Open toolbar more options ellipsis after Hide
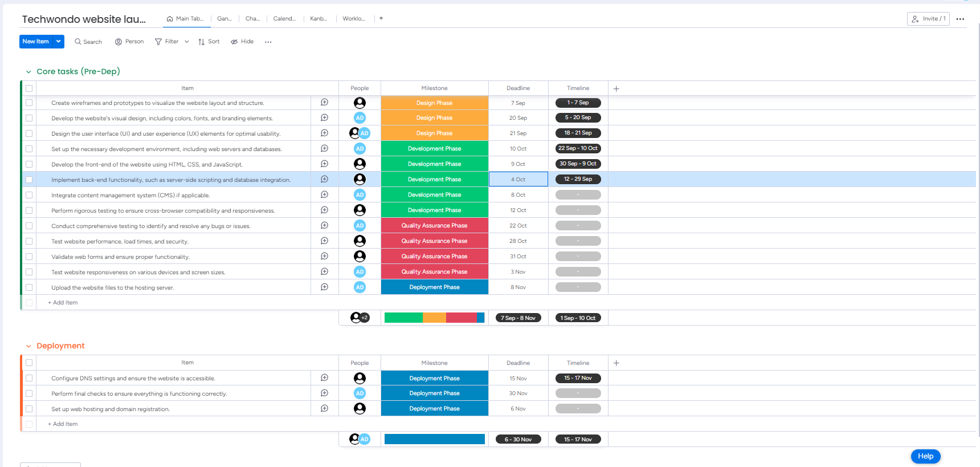This screenshot has width=980, height=467. [x=268, y=42]
